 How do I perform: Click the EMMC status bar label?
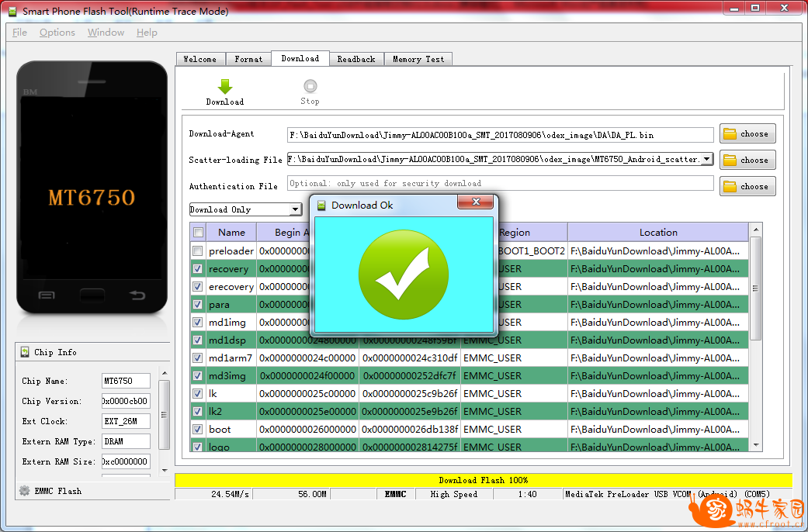click(x=395, y=495)
